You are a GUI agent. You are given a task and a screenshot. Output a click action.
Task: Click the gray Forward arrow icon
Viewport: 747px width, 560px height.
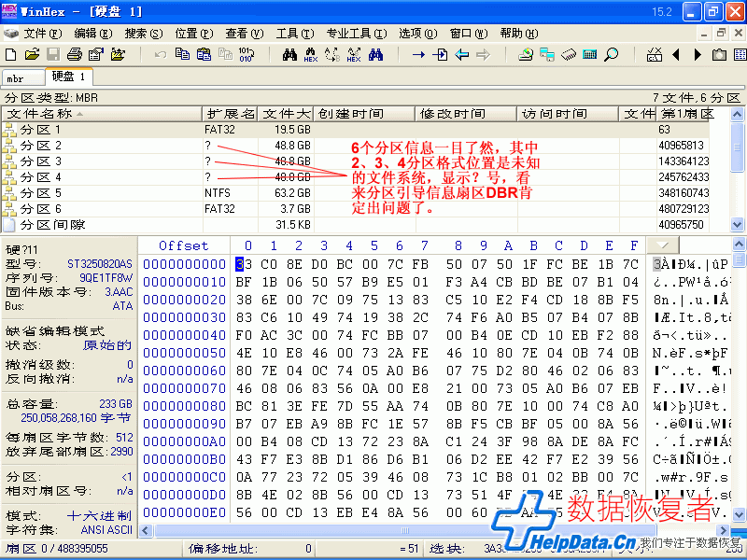click(x=483, y=55)
